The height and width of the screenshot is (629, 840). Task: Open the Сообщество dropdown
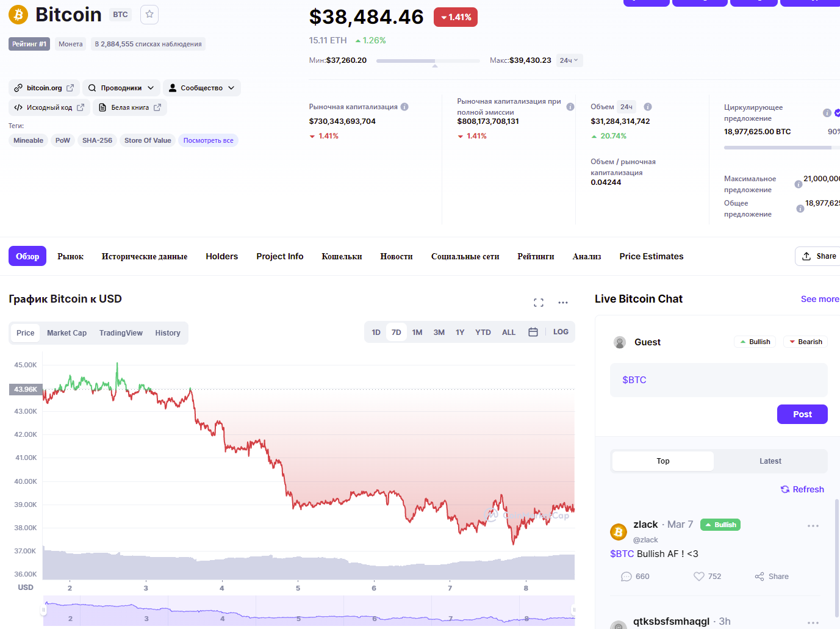tap(201, 88)
